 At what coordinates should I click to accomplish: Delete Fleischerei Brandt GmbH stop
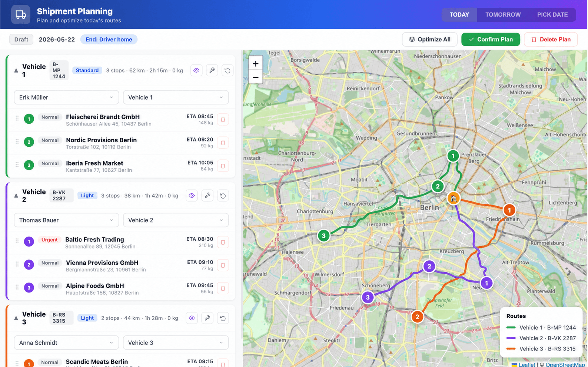pos(223,120)
